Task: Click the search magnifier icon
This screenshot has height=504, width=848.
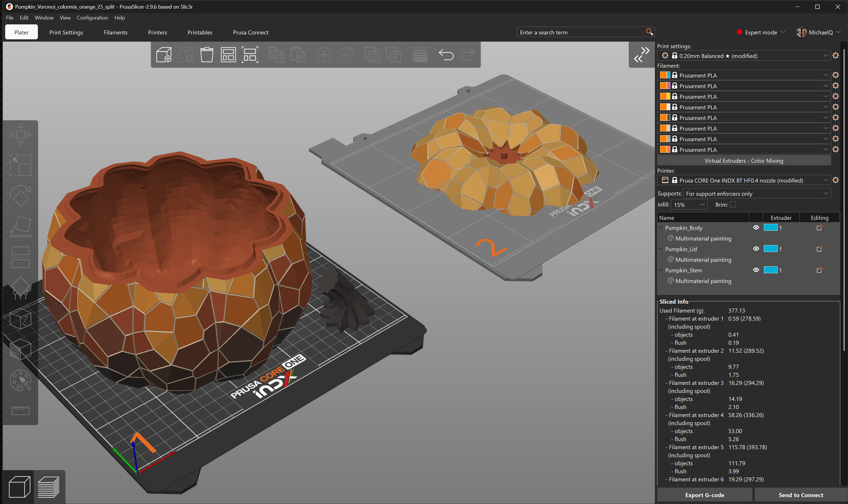Action: tap(649, 32)
